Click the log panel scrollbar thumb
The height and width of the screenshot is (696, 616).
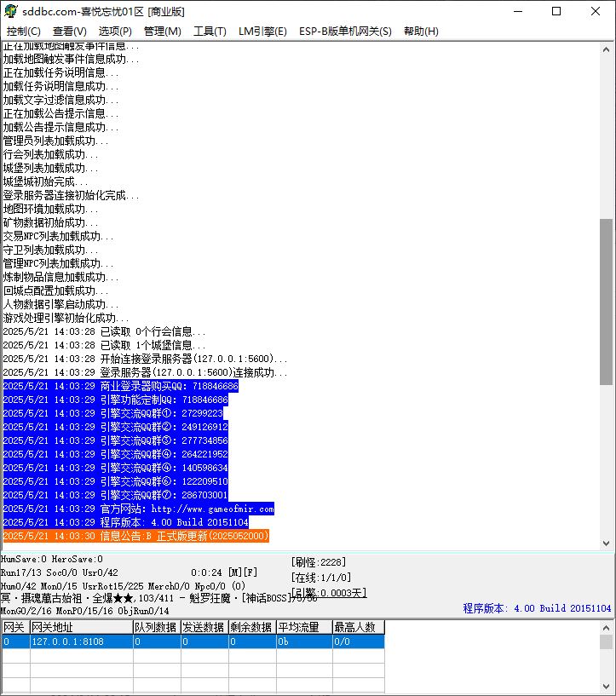606,302
